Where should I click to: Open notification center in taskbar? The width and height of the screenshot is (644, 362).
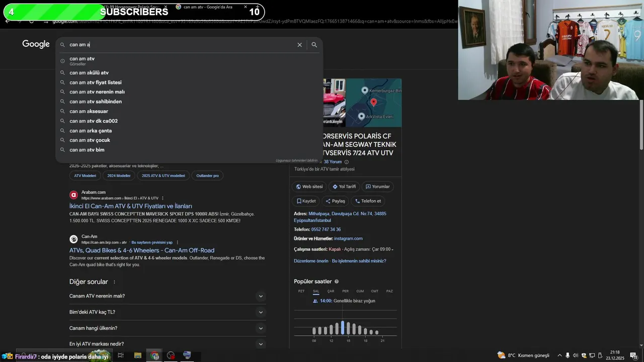tap(633, 355)
